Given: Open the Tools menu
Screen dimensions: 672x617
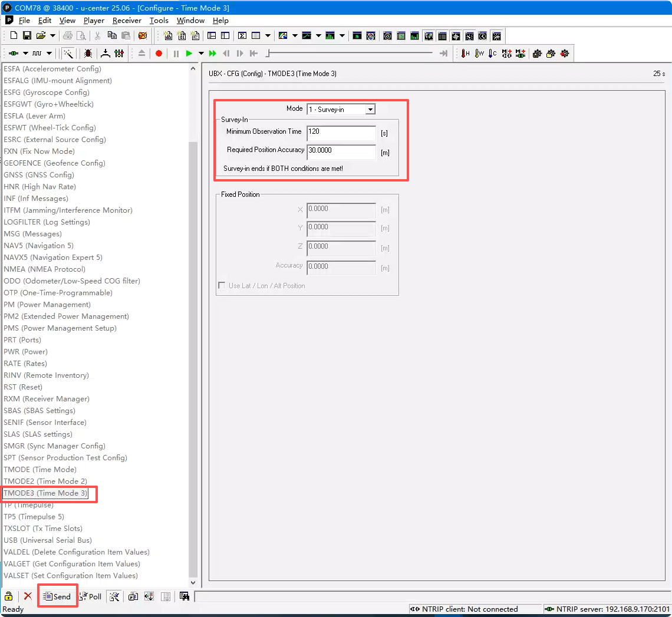Looking at the screenshot, I should (x=159, y=20).
